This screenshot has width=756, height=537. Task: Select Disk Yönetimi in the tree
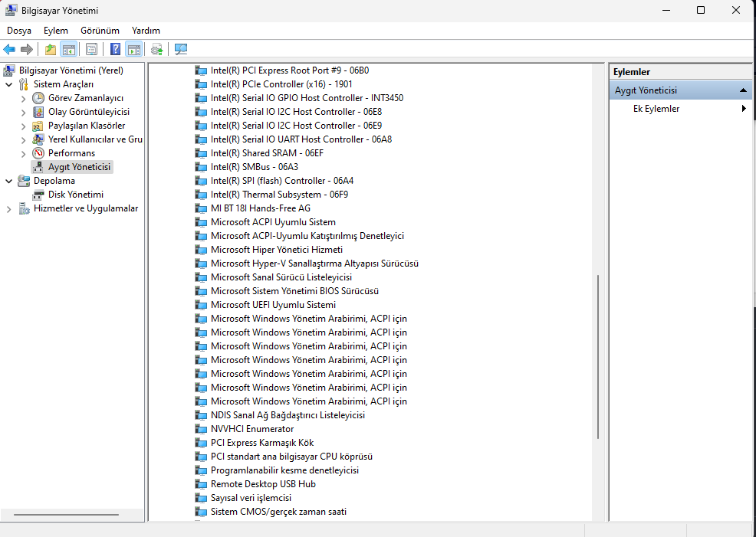click(x=76, y=195)
